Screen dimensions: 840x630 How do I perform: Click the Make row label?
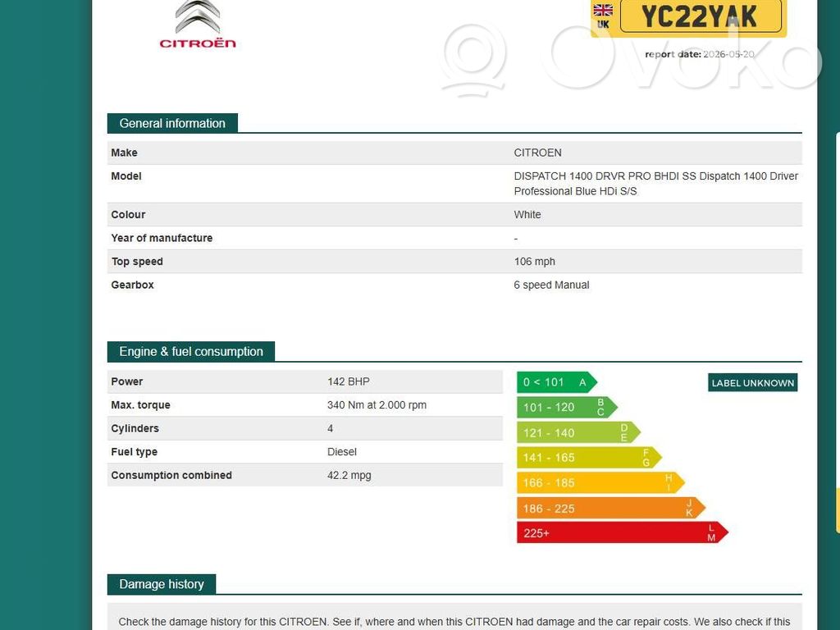[x=125, y=153]
